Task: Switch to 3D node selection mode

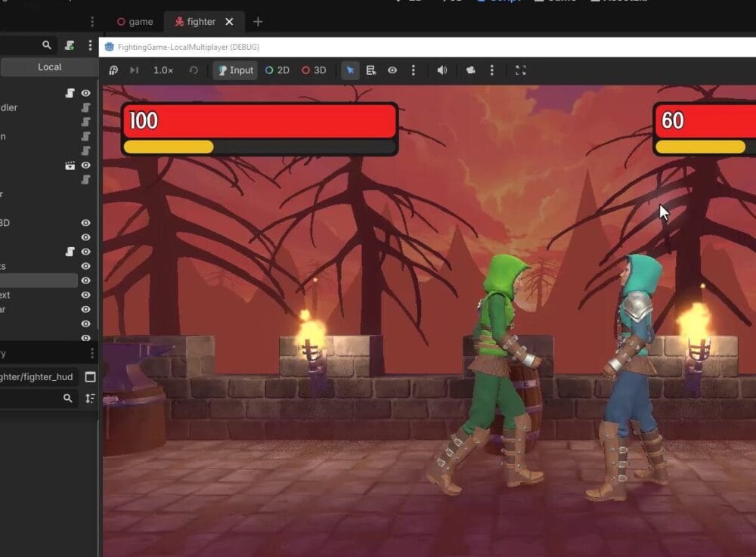Action: click(314, 70)
